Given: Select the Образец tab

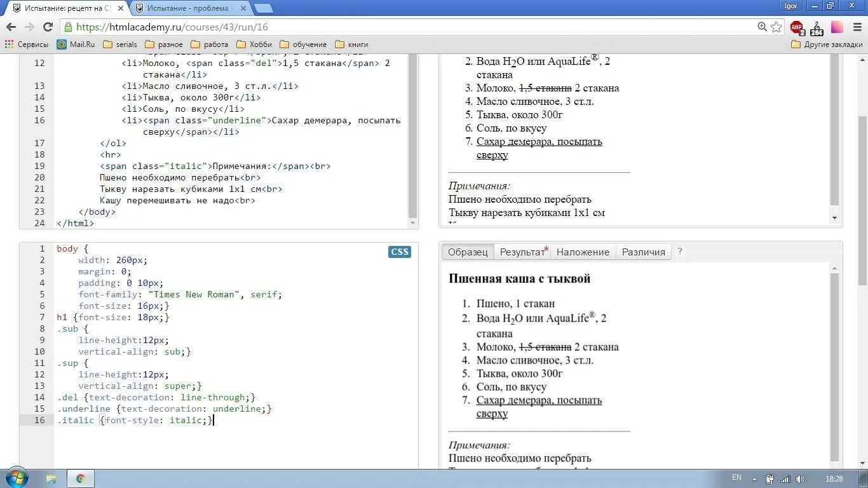Looking at the screenshot, I should [468, 252].
